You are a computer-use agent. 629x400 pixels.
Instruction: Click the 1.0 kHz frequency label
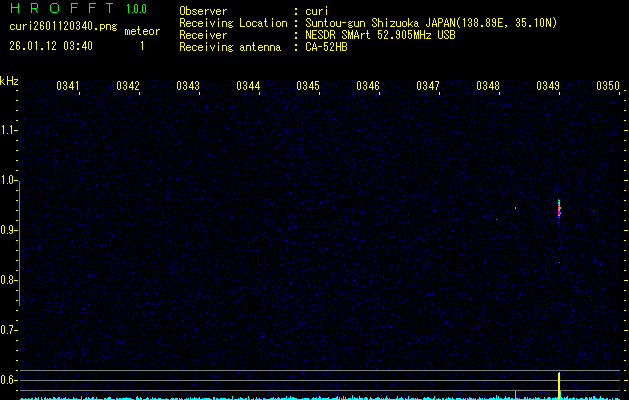[x=9, y=180]
